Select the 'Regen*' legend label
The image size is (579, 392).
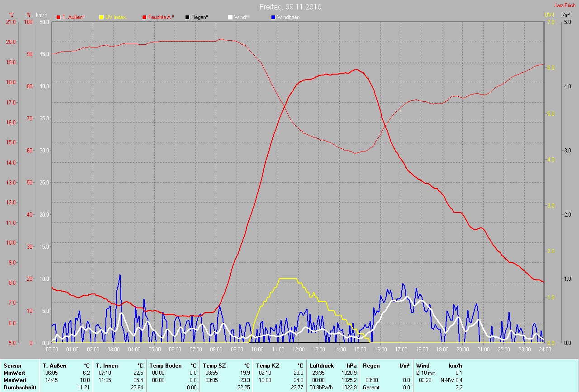[x=199, y=17]
